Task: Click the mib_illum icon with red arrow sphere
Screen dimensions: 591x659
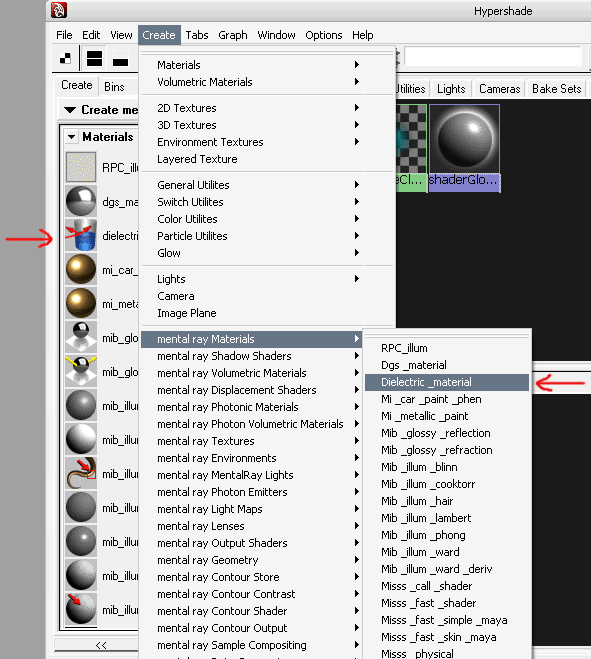Action: (81, 609)
